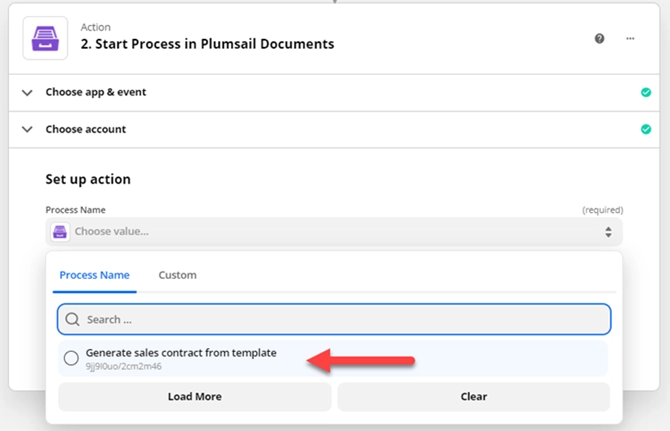The width and height of the screenshot is (670, 431).
Task: Select the Generate sales contract from template radio
Action: click(x=71, y=358)
